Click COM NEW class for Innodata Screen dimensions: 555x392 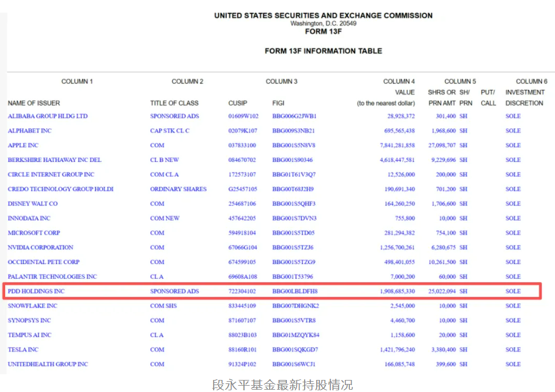tap(164, 218)
